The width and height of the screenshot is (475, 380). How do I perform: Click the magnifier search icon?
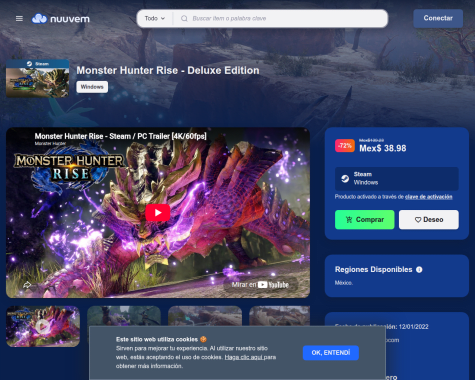(184, 19)
